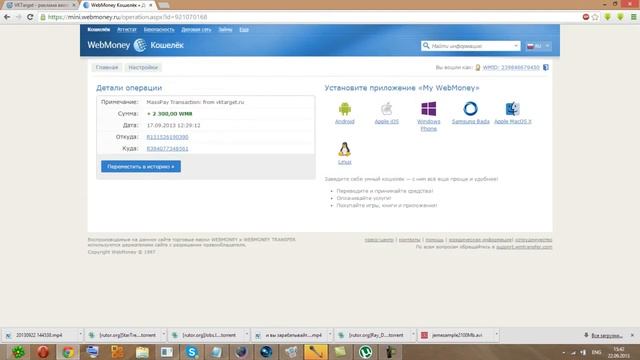Open the Samsung Bada app icon
This screenshot has height=360, width=640.
click(470, 109)
